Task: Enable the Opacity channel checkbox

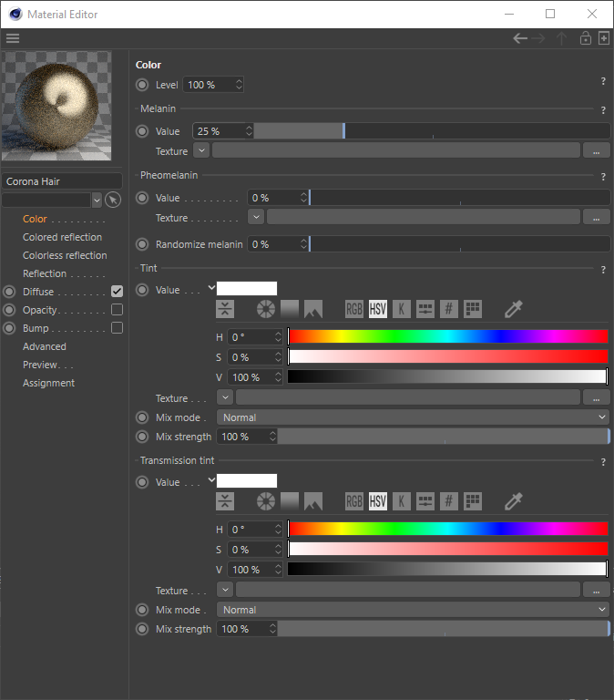Action: pos(117,310)
